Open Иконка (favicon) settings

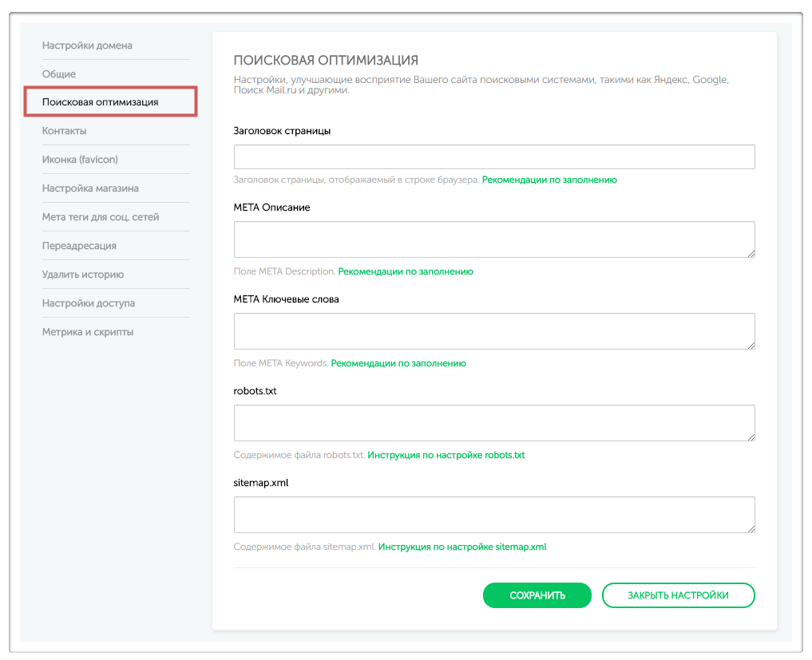tap(80, 160)
